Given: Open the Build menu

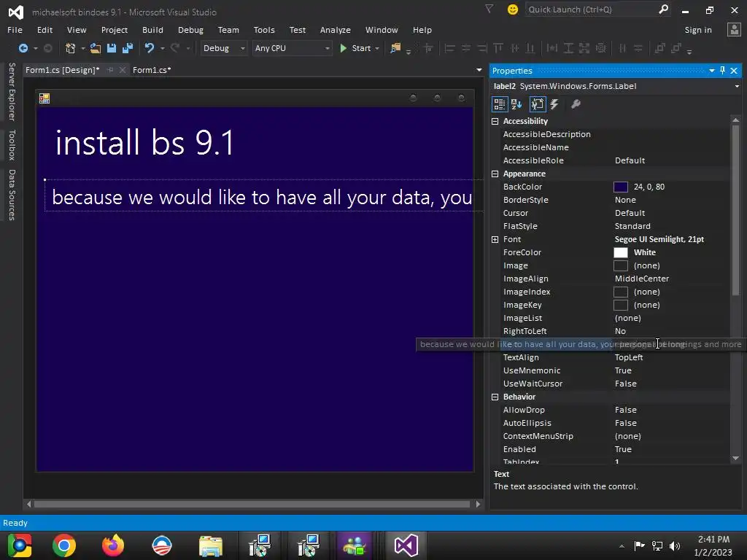Looking at the screenshot, I should point(152,30).
